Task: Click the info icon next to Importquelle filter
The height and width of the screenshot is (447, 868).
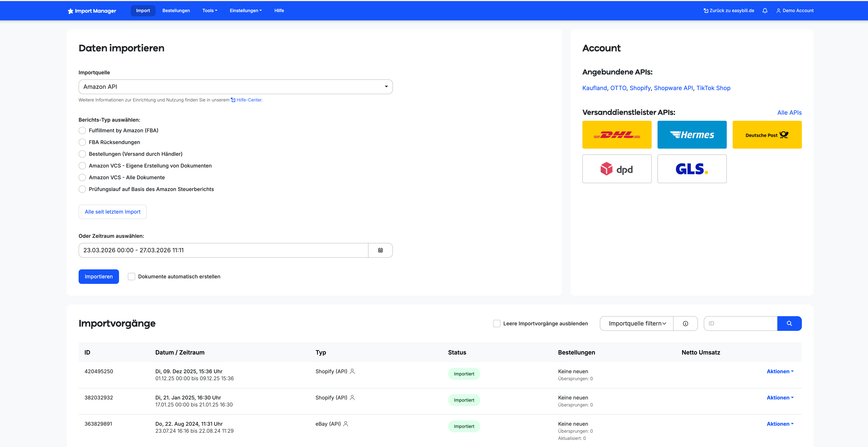Action: tap(685, 323)
